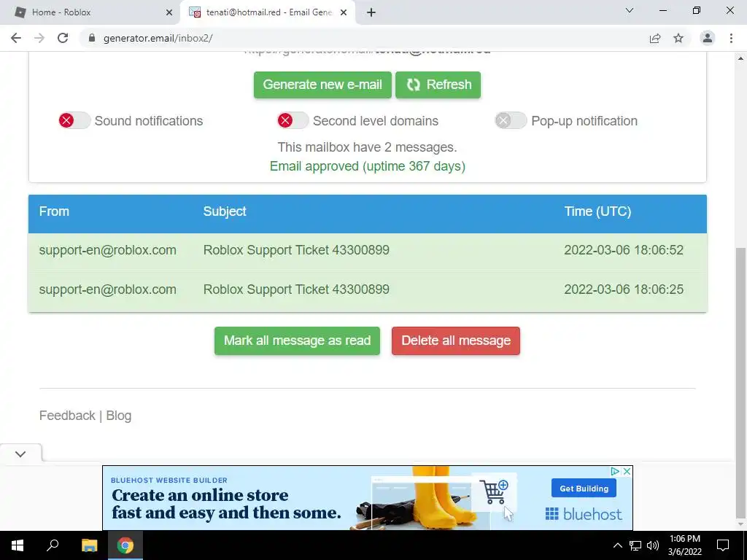Open Windows taskbar search
The width and height of the screenshot is (747, 560).
(x=53, y=545)
